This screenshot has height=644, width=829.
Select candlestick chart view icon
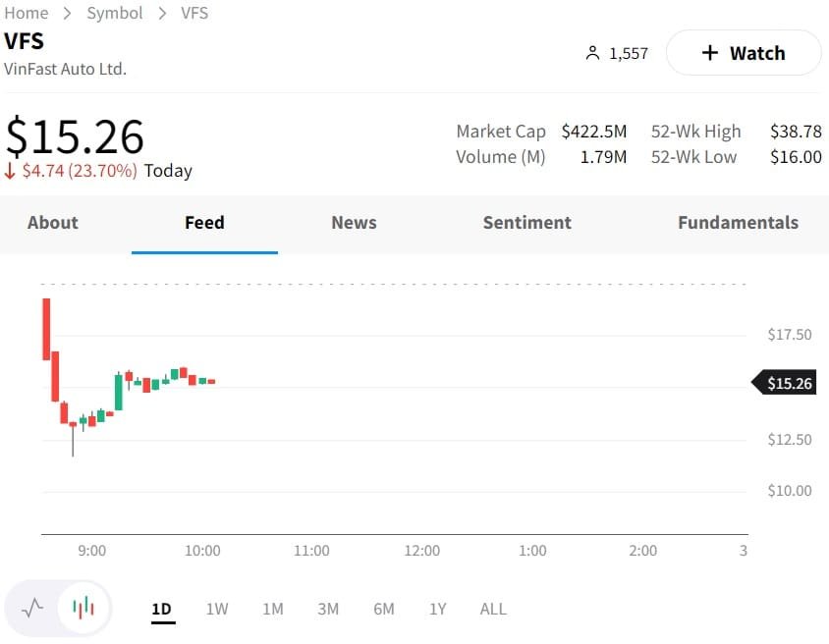pyautogui.click(x=84, y=608)
